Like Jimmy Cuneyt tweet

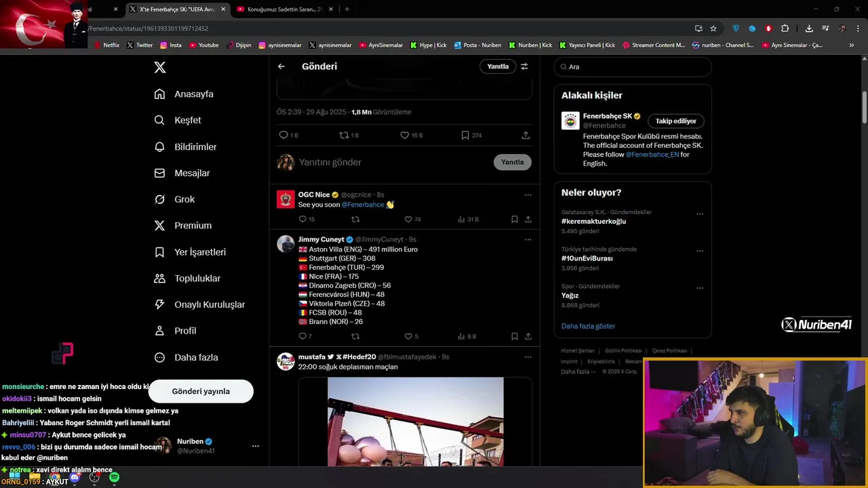tap(411, 336)
